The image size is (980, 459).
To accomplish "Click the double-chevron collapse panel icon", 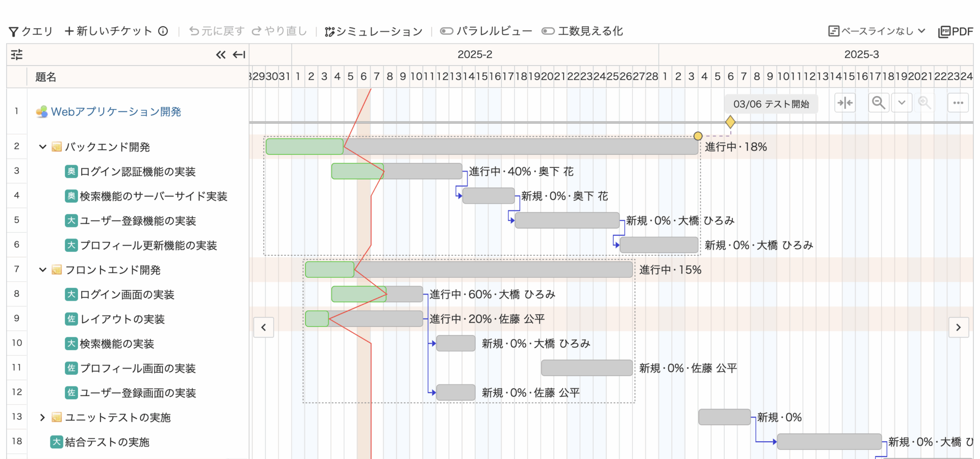I will pos(220,55).
